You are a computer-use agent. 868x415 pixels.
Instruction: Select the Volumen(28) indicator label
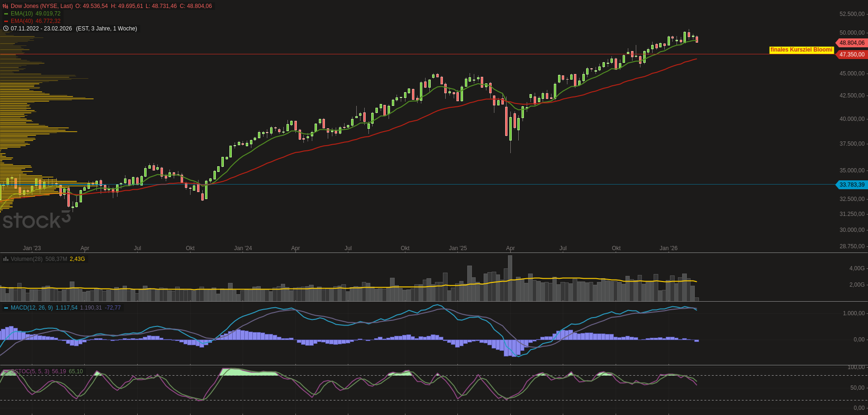click(27, 259)
